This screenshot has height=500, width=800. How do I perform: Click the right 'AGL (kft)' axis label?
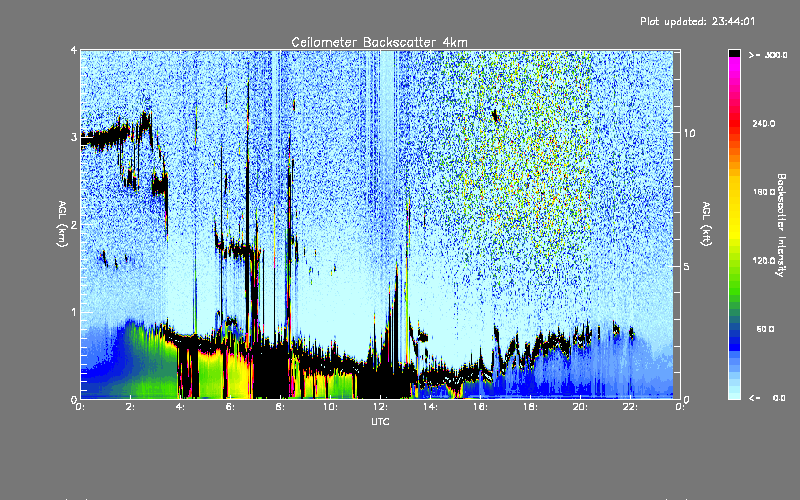706,224
